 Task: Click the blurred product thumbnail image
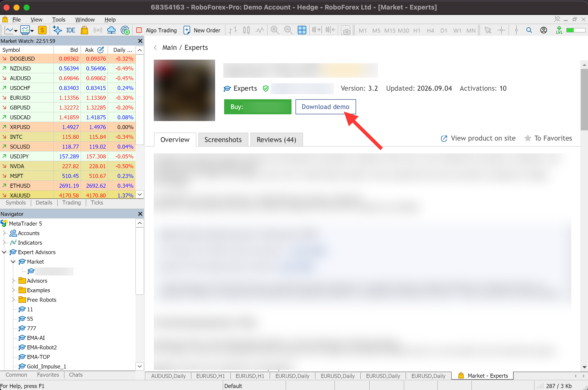(x=184, y=90)
